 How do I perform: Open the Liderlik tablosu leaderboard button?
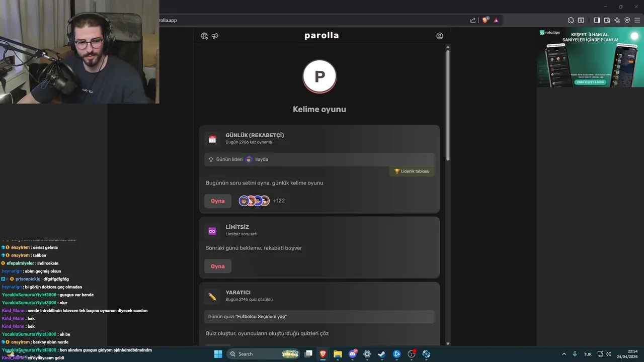coord(412,171)
